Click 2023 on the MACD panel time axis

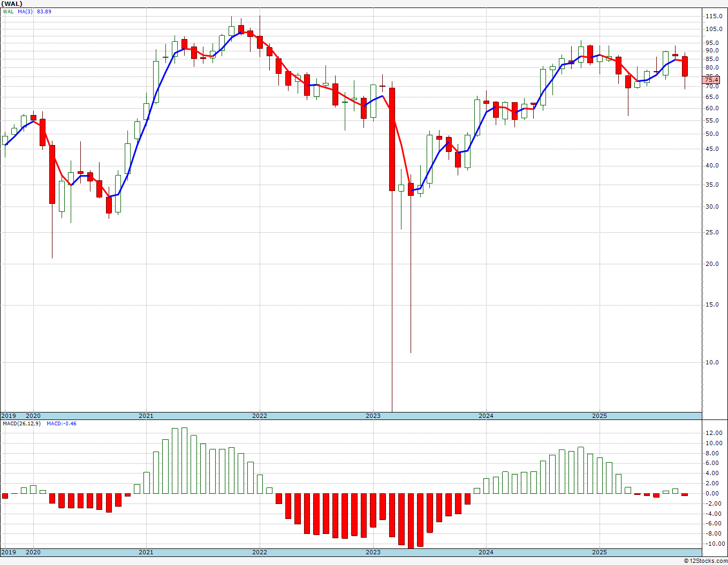click(x=373, y=553)
